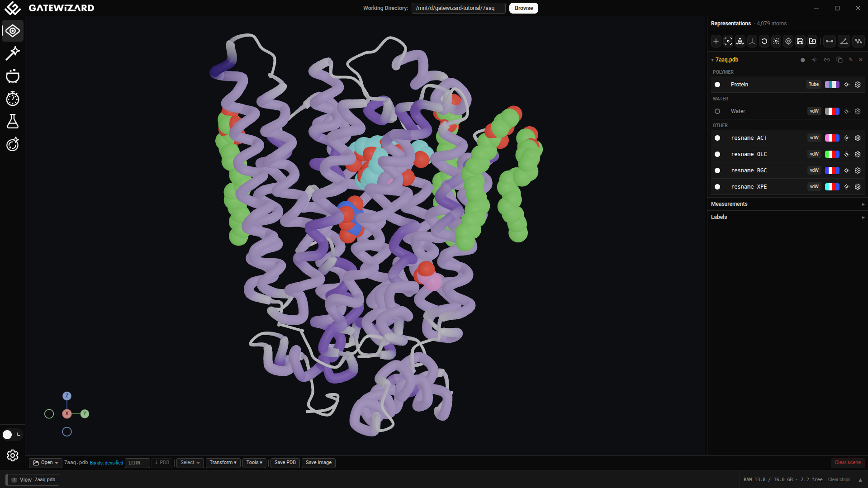Click the focus frame icon in Representations toolbar
The height and width of the screenshot is (488, 868).
click(x=728, y=41)
